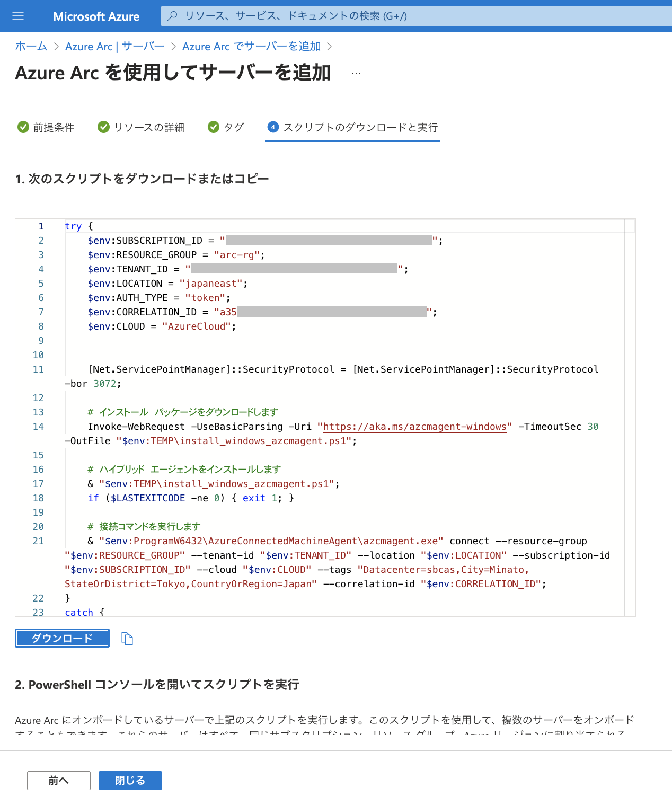
Task: Go to the ホーム breadcrumb
Action: click(31, 47)
